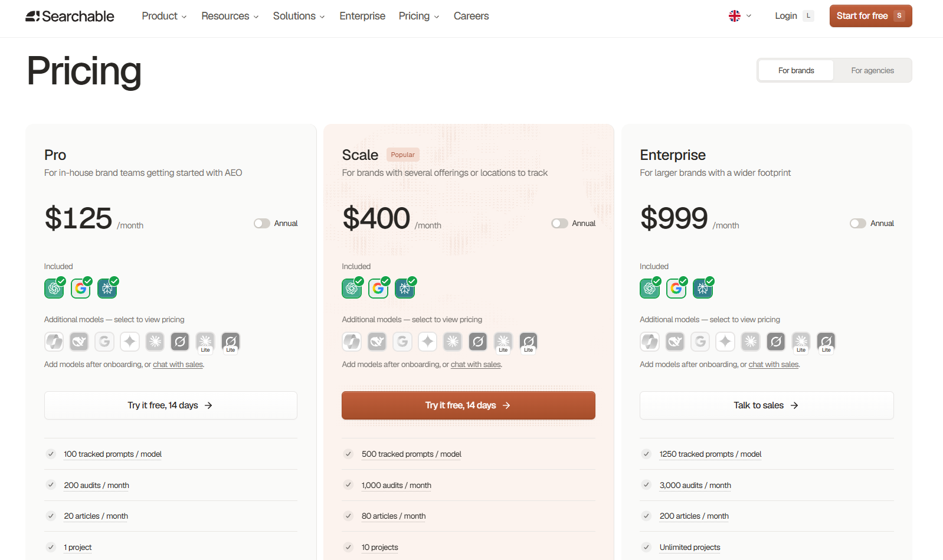Open the UK flag language selector
Image resolution: width=943 pixels, height=560 pixels.
coord(740,16)
